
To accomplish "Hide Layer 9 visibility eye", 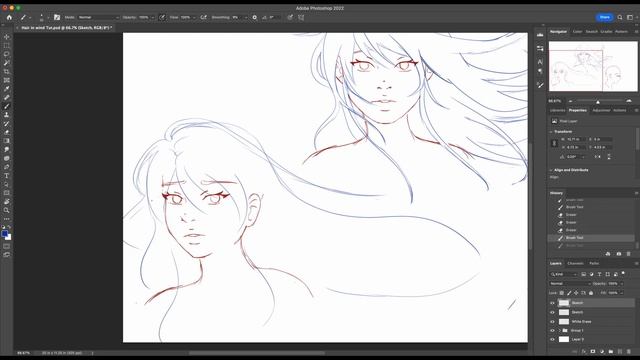I will pyautogui.click(x=552, y=340).
